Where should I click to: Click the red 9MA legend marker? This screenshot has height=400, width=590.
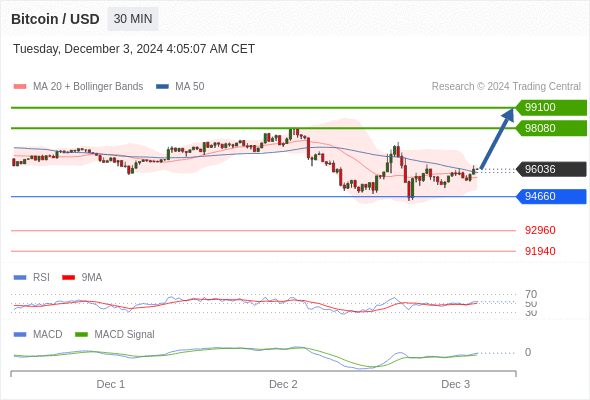point(68,278)
